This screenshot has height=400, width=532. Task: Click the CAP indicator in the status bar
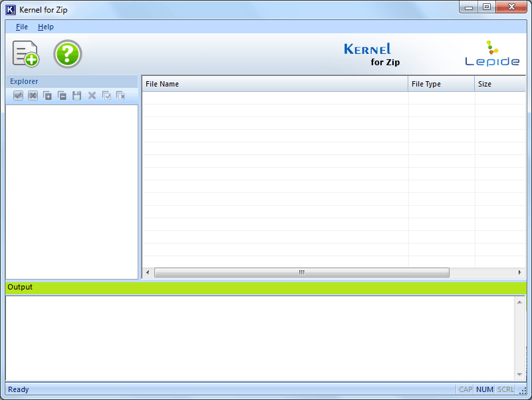[x=465, y=389]
